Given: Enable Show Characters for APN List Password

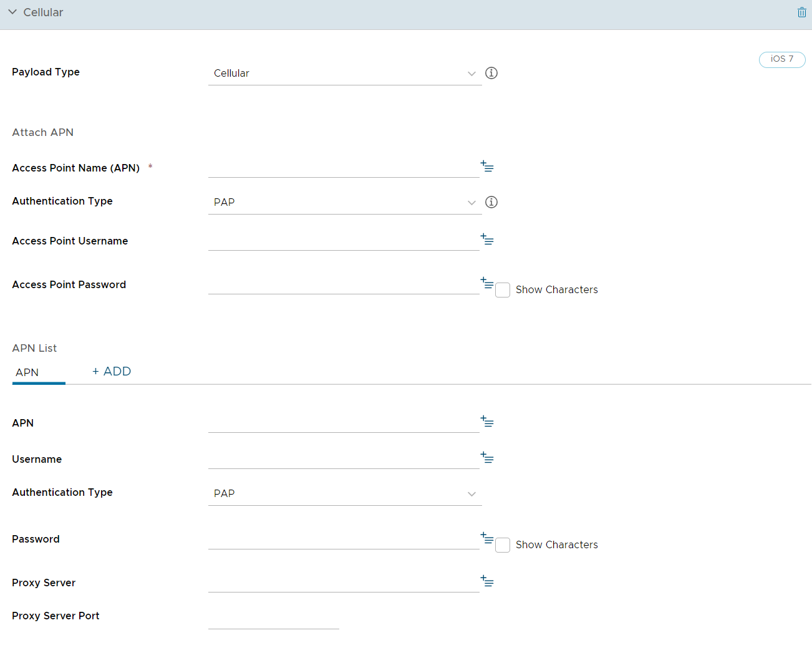Looking at the screenshot, I should pos(503,545).
